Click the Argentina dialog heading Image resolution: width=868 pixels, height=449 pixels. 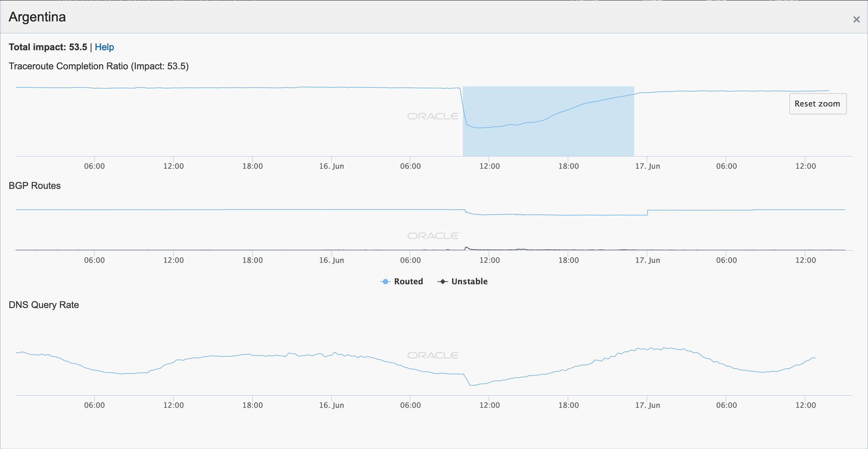pyautogui.click(x=37, y=17)
